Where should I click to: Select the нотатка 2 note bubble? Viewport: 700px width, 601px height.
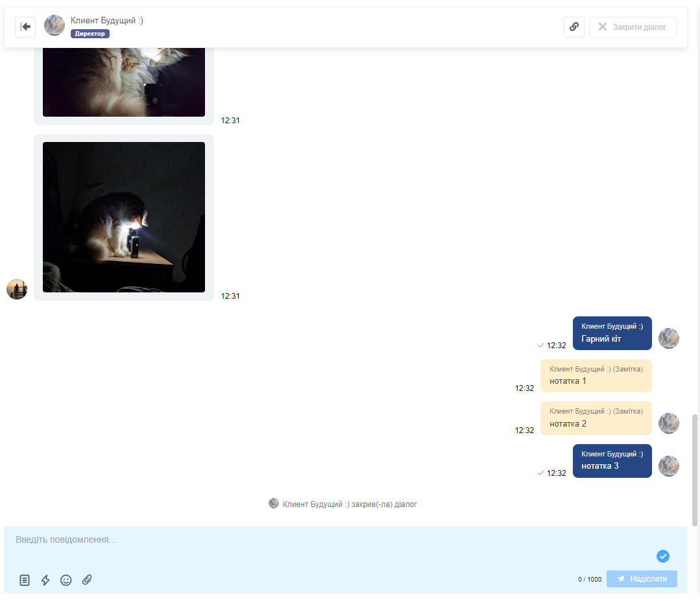(x=596, y=418)
